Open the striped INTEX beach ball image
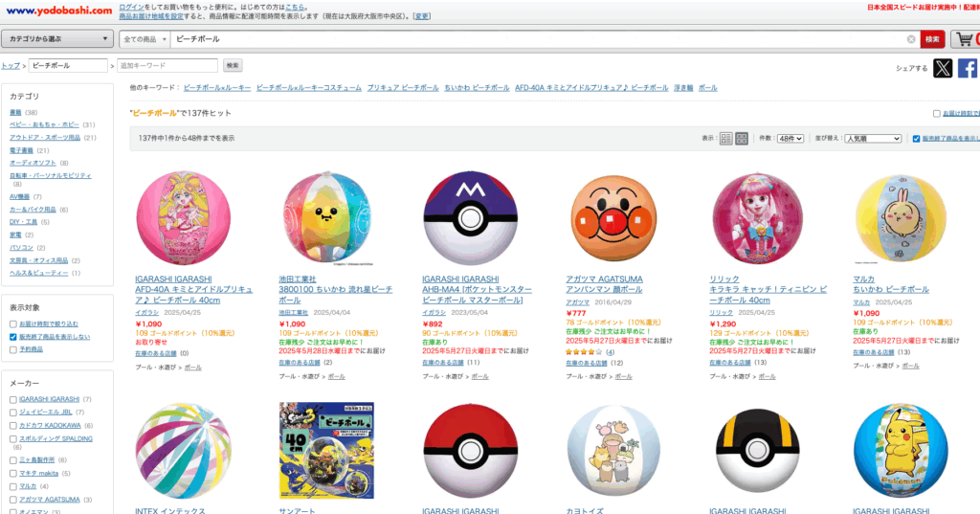This screenshot has width=980, height=514. [183, 451]
